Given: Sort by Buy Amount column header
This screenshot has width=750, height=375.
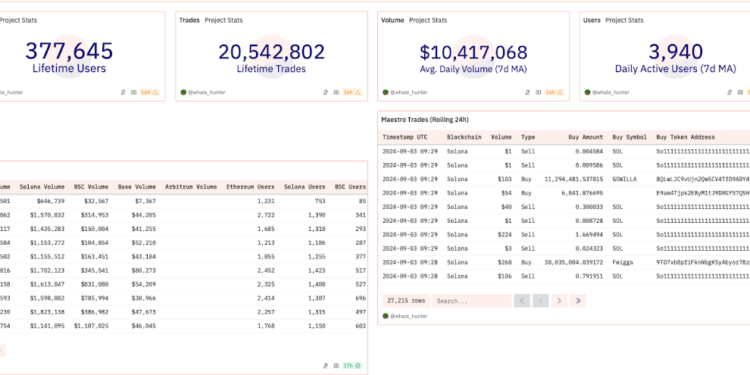Looking at the screenshot, I should coord(586,137).
